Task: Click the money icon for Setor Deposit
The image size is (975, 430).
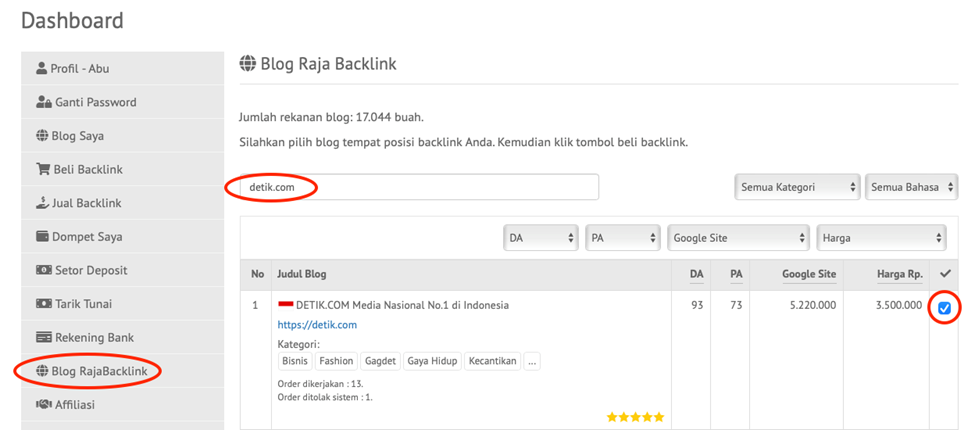Action: point(43,271)
